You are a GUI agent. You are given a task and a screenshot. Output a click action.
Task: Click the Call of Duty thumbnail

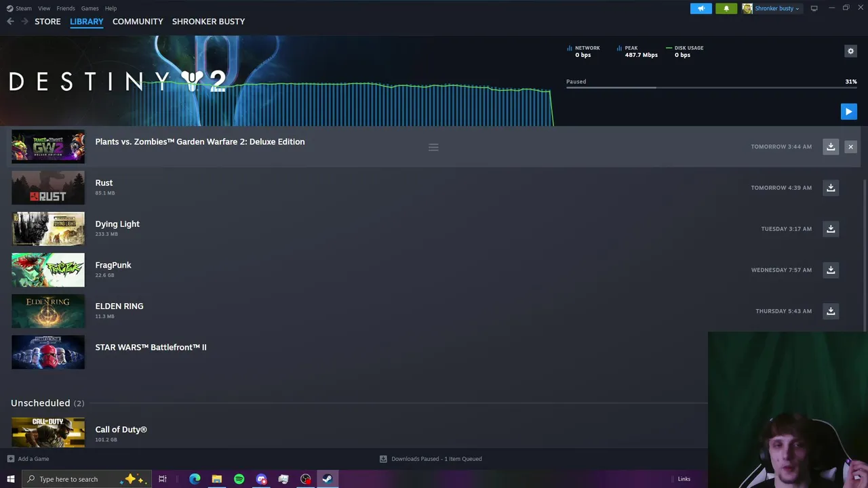coord(48,432)
